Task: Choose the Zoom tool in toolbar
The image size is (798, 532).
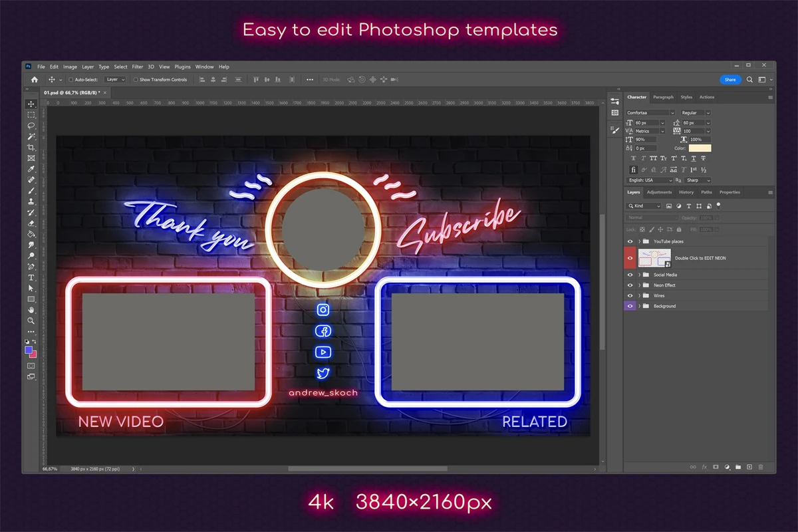Action: pos(31,321)
